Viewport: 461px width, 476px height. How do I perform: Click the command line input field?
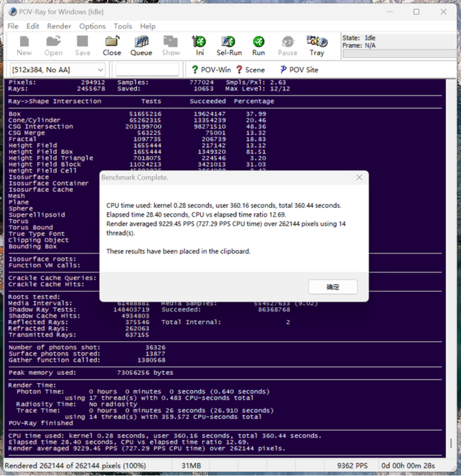pyautogui.click(x=147, y=70)
